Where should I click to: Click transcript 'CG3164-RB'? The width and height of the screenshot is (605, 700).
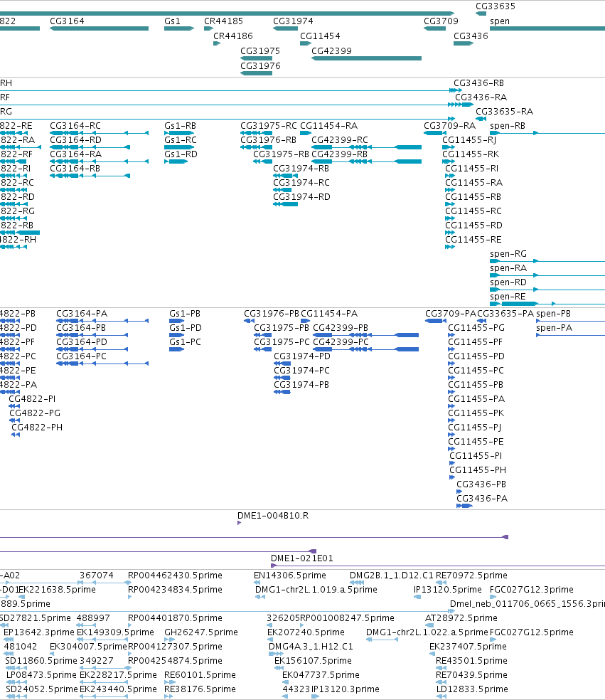point(75,169)
